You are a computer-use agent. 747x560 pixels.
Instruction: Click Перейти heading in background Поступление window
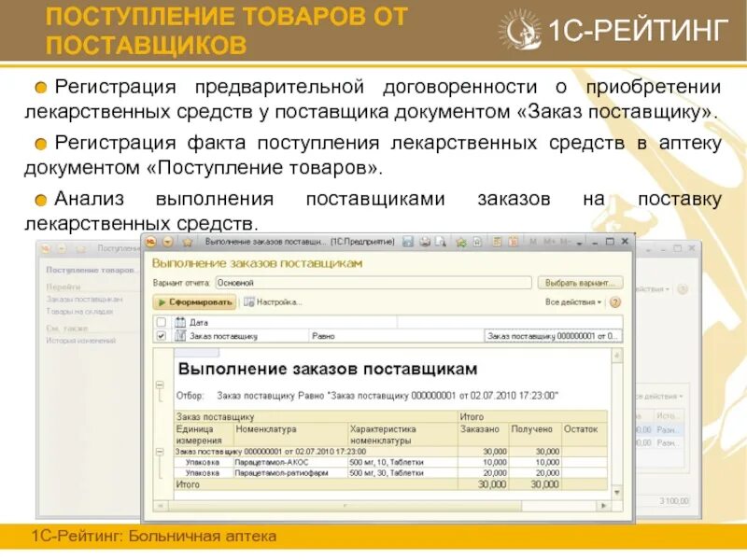[x=63, y=287]
